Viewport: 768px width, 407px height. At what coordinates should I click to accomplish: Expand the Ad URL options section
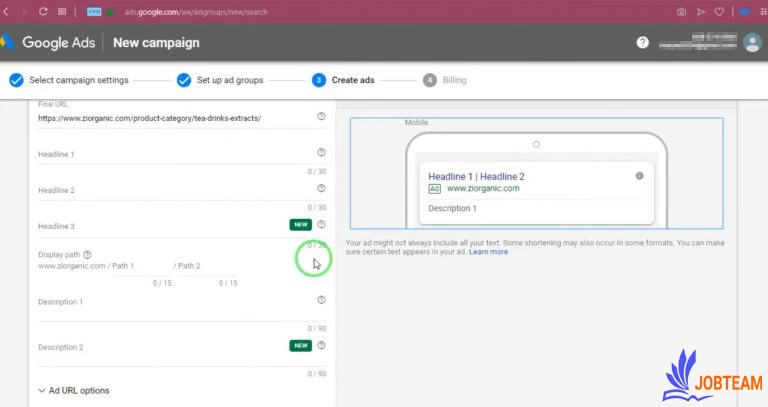pos(74,390)
